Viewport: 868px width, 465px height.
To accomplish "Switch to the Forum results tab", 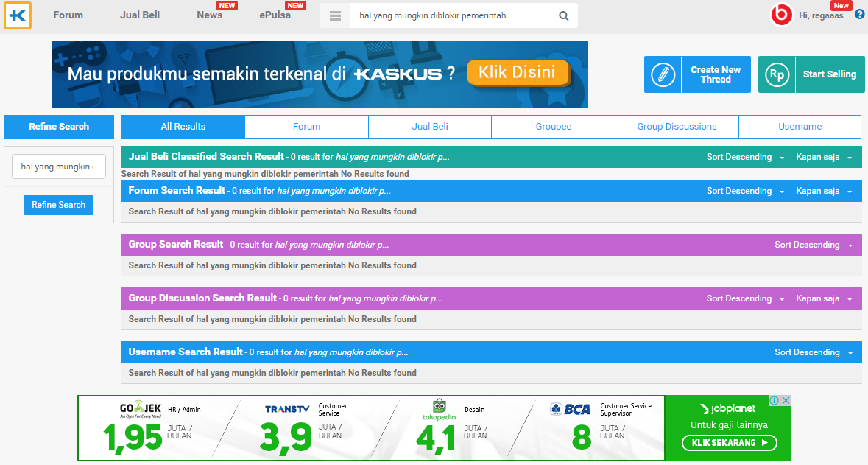I will click(x=307, y=126).
